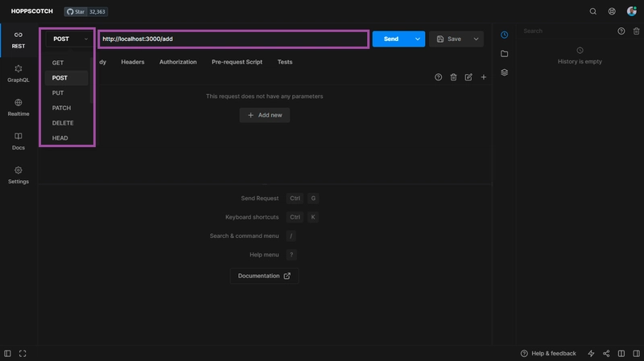
Task: Click the star count 32,363
Action: (x=97, y=11)
